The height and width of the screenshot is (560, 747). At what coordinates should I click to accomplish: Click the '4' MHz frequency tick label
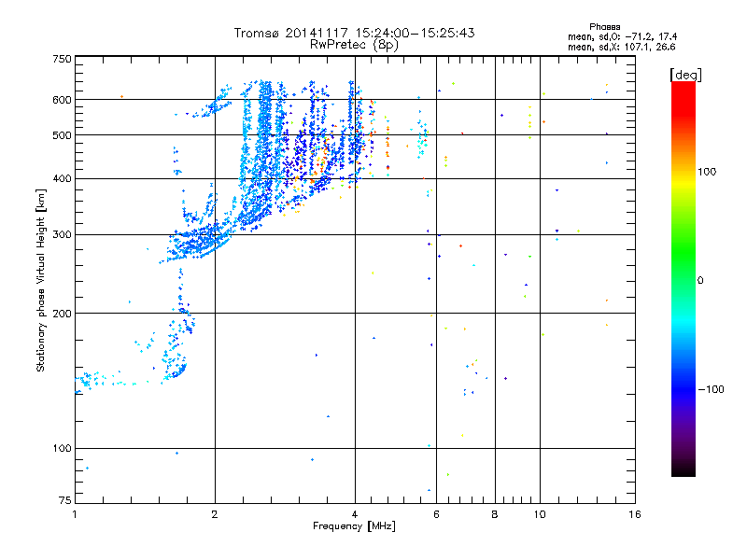[355, 514]
